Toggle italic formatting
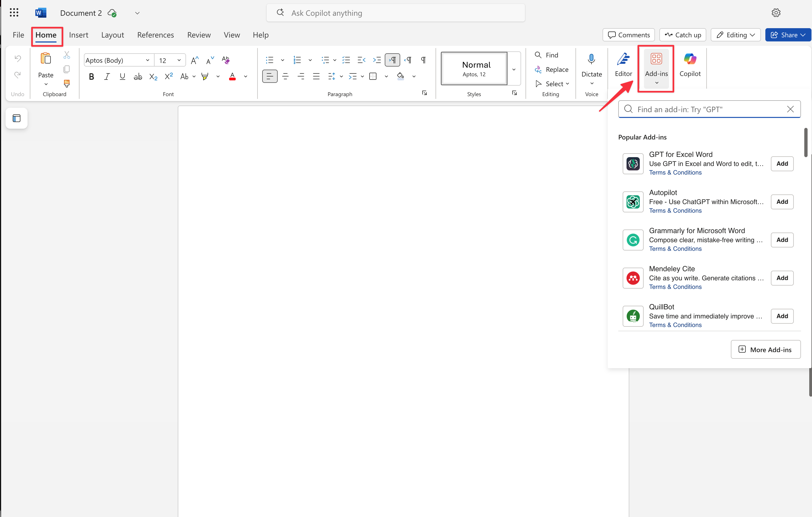Viewport: 812px width, 517px height. [x=107, y=77]
